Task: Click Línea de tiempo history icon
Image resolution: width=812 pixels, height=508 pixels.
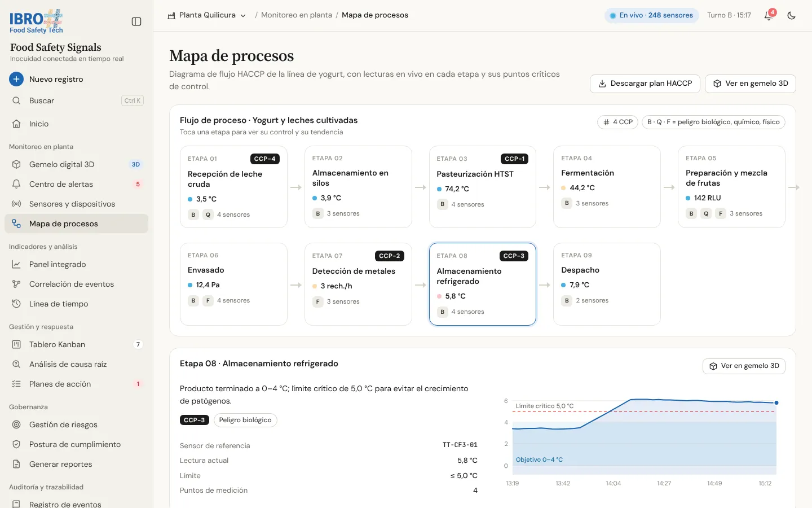Action: tap(16, 304)
